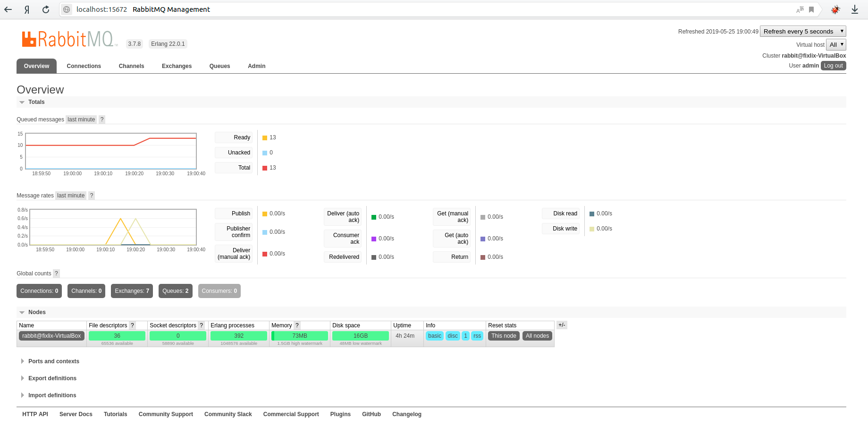Open the Virtual host dropdown

coord(836,44)
